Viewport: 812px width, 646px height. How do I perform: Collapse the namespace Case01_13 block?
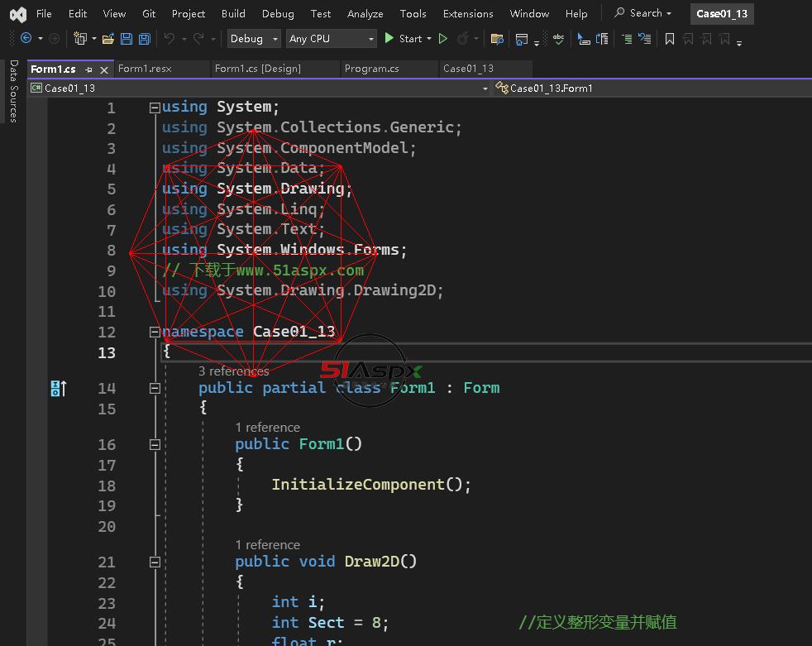click(155, 332)
